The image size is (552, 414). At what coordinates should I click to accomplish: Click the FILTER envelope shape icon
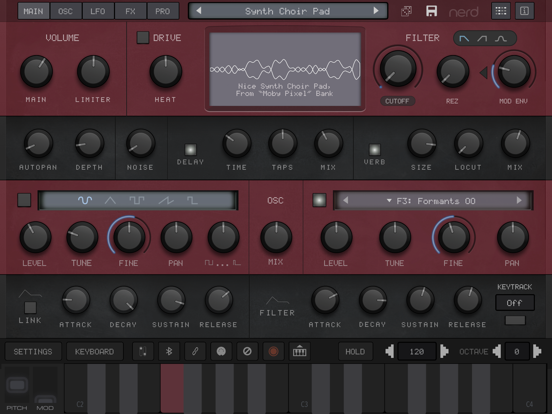tap(277, 301)
